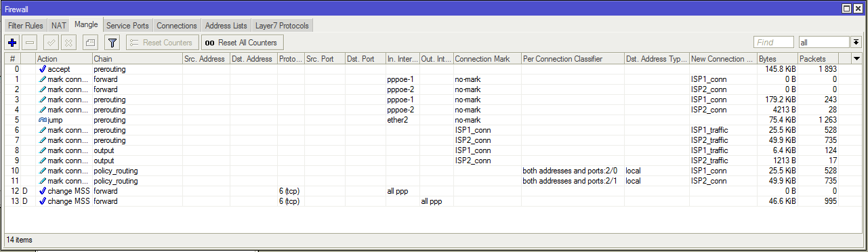Click 'no-mark' in the jump row
868x252 pixels.
click(x=468, y=120)
